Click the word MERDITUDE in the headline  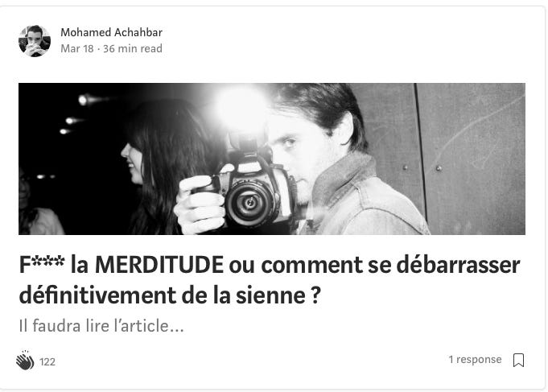point(159,265)
